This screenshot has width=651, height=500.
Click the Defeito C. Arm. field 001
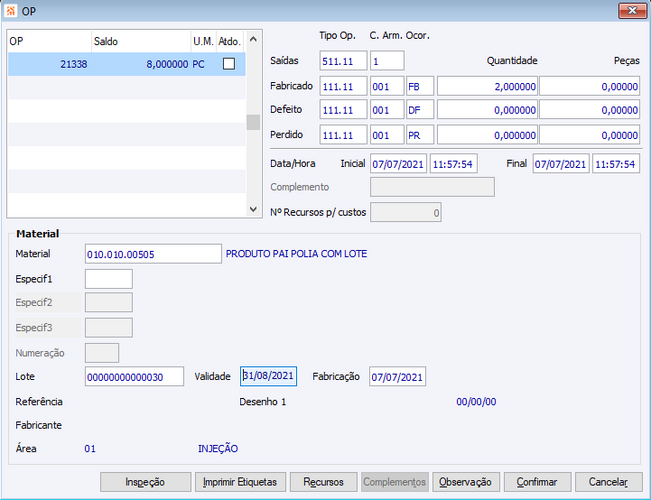pyautogui.click(x=387, y=110)
